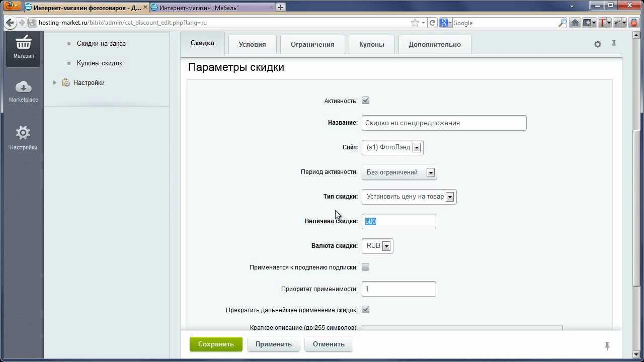Open Купоны скидок in the menu
Screen dimensions: 644x362
100,63
